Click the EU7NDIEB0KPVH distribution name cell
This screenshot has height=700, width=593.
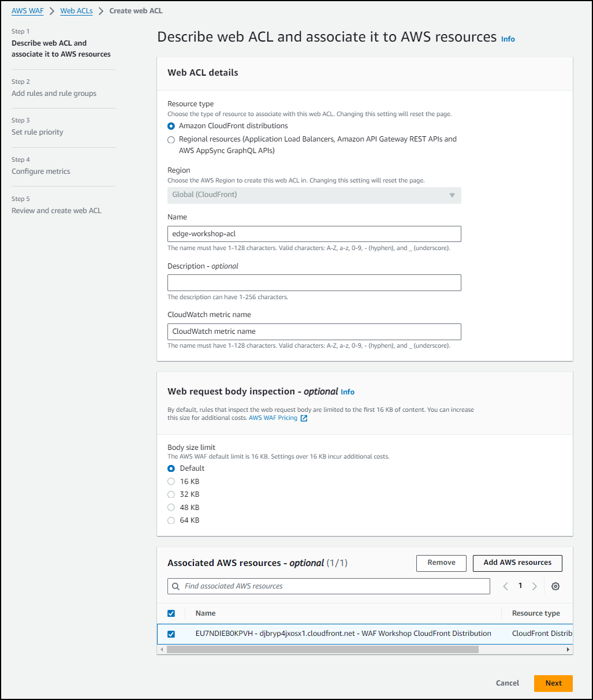click(343, 634)
